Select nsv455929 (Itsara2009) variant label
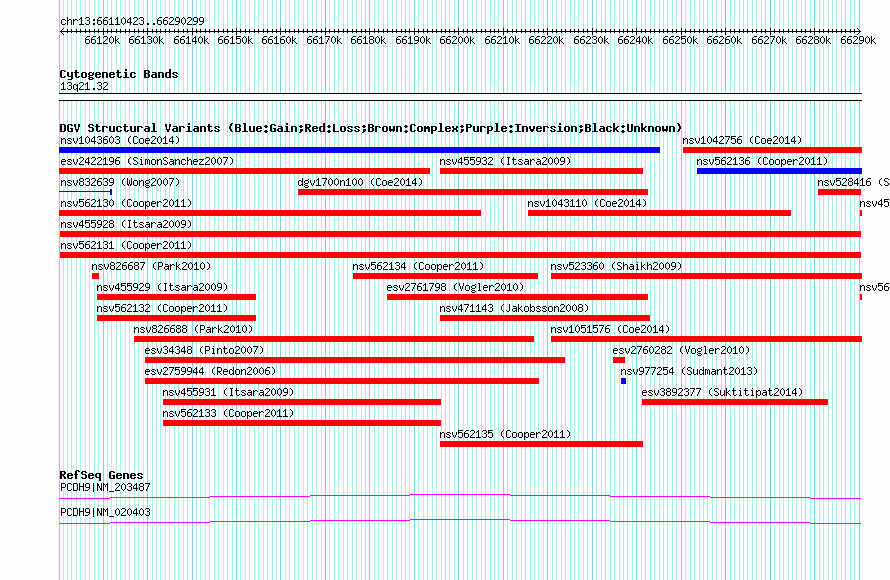This screenshot has width=890, height=580. click(162, 287)
